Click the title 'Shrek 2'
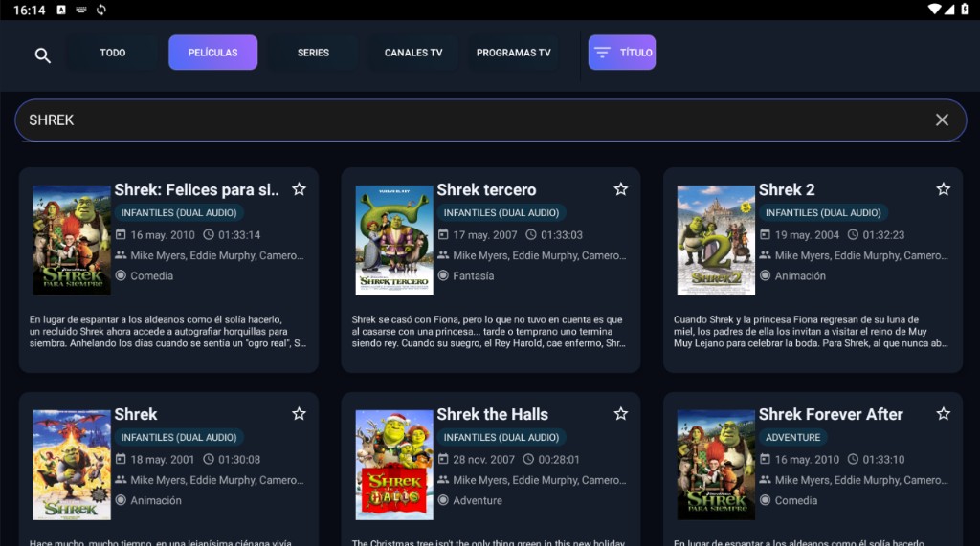The height and width of the screenshot is (546, 980). [x=787, y=190]
